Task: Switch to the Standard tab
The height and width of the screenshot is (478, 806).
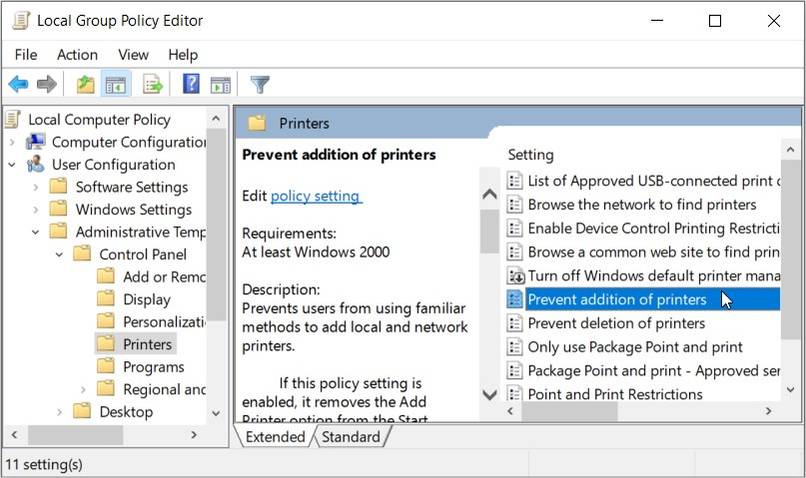Action: 351,437
